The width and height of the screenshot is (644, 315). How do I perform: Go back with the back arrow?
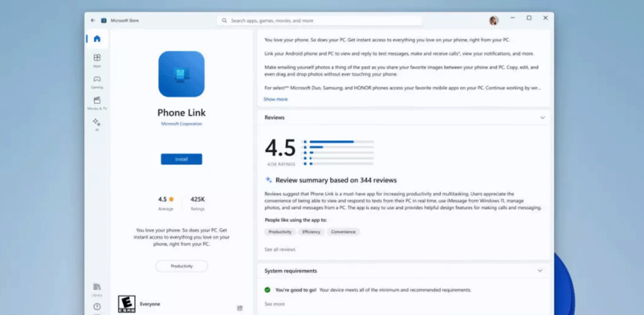click(93, 20)
